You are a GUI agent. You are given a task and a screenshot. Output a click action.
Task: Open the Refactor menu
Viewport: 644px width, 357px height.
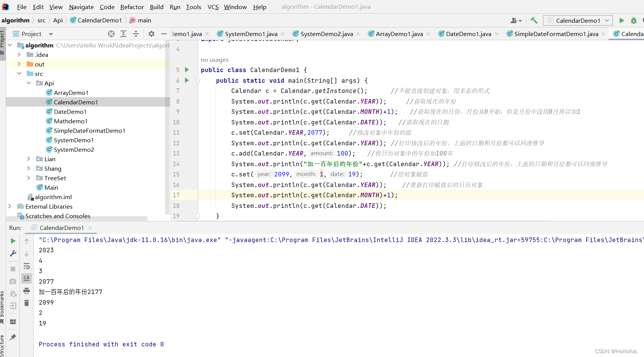tap(132, 7)
